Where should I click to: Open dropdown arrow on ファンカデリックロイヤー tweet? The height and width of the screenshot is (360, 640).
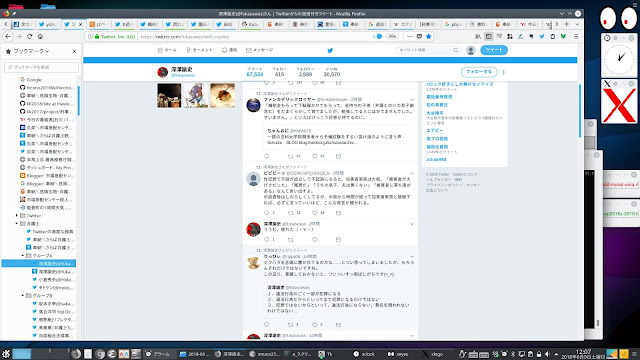click(x=412, y=100)
